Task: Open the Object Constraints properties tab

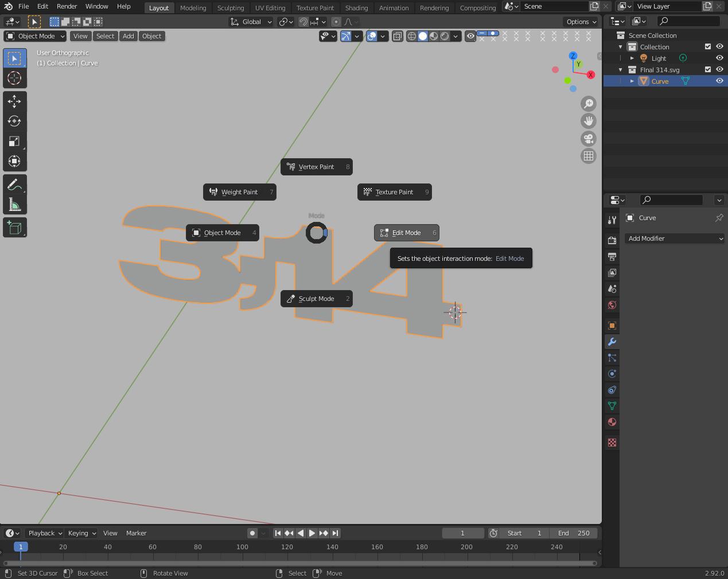Action: (612, 390)
